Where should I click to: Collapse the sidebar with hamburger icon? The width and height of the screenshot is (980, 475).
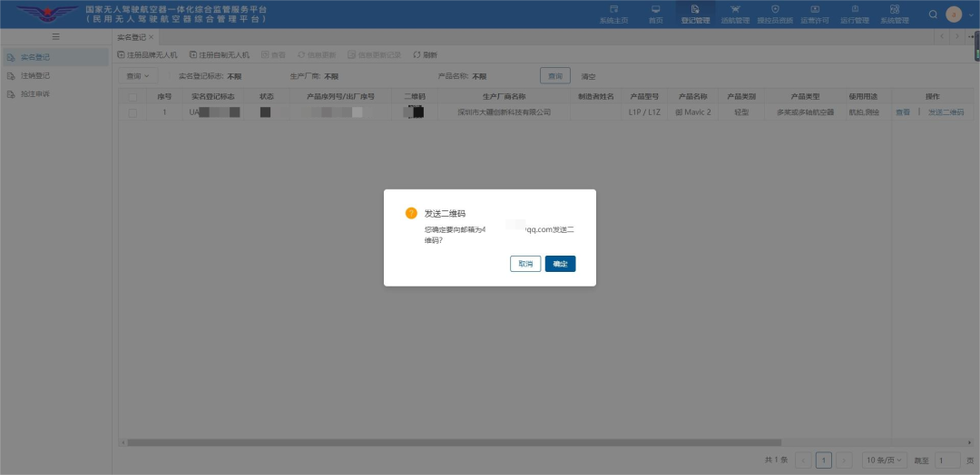[x=55, y=36]
